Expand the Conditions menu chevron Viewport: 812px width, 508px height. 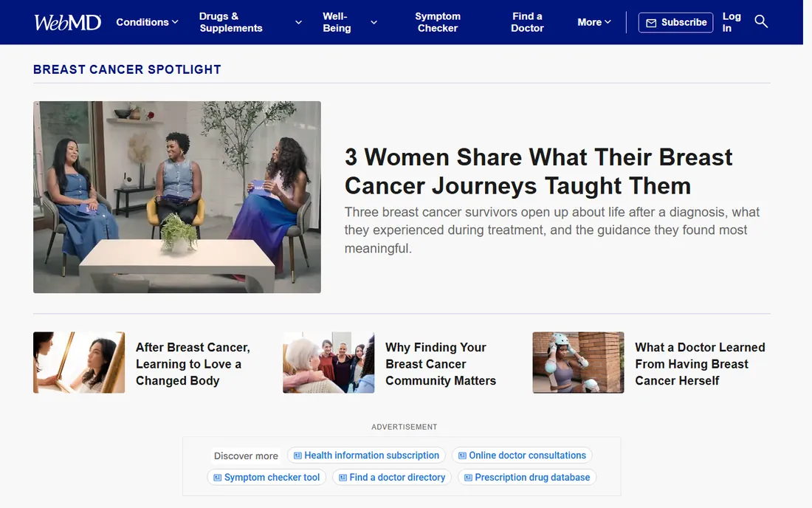point(175,22)
